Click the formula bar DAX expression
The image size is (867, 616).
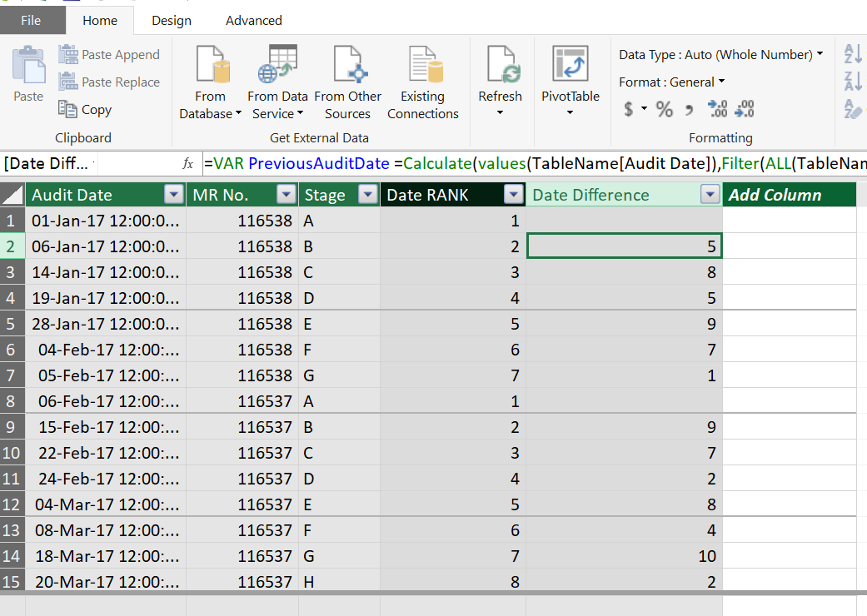click(x=534, y=163)
